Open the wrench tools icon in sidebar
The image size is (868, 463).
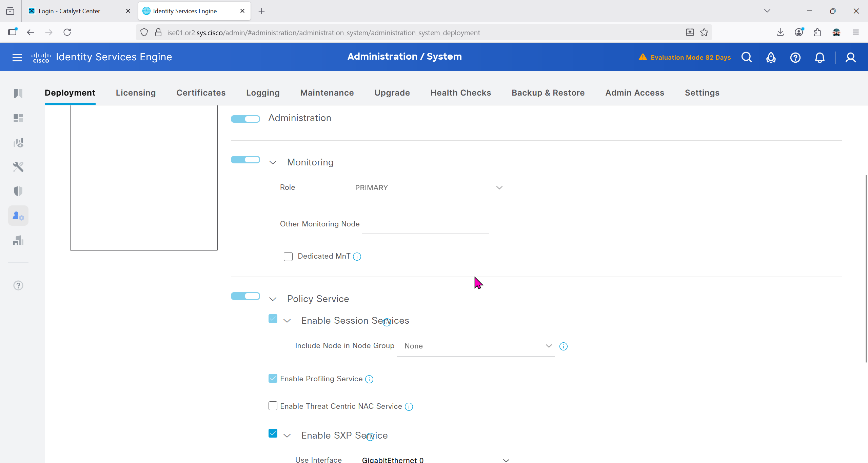18,166
